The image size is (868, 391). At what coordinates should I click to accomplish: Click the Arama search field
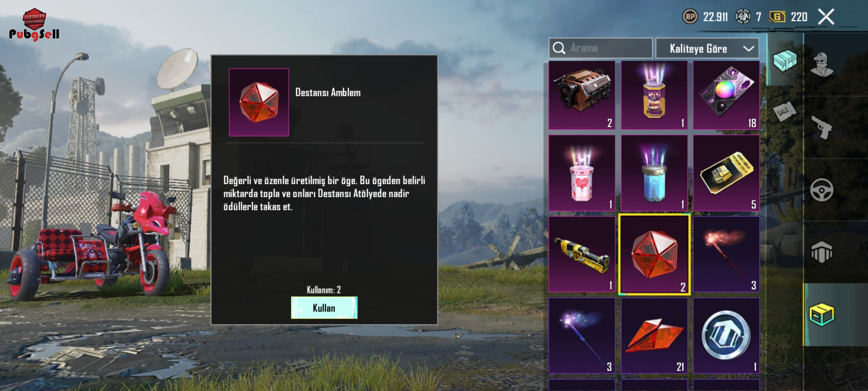tap(601, 48)
